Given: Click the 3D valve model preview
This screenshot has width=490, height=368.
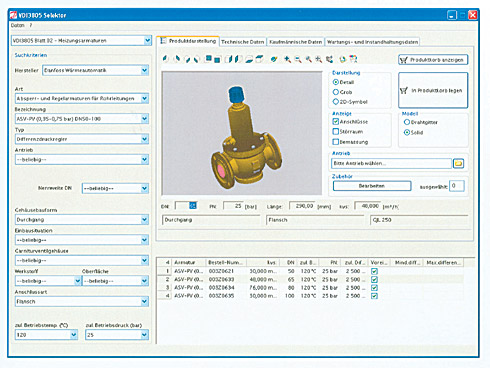Looking at the screenshot, I should pos(242,133).
